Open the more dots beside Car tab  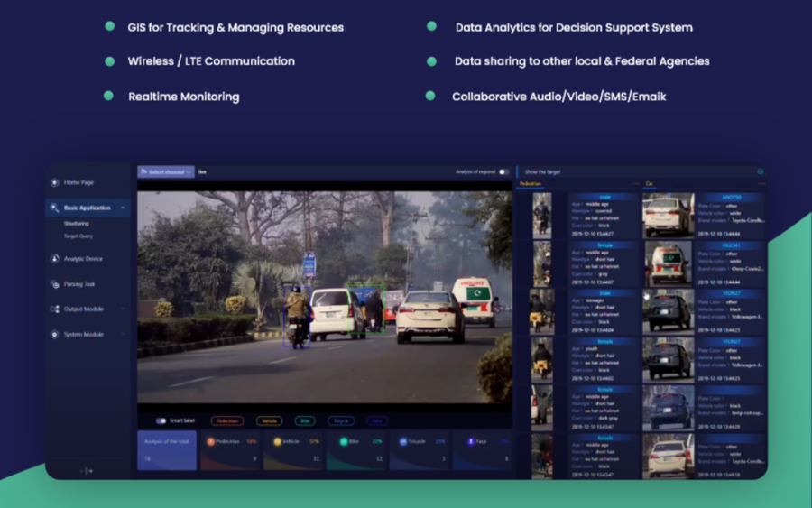tap(761, 184)
